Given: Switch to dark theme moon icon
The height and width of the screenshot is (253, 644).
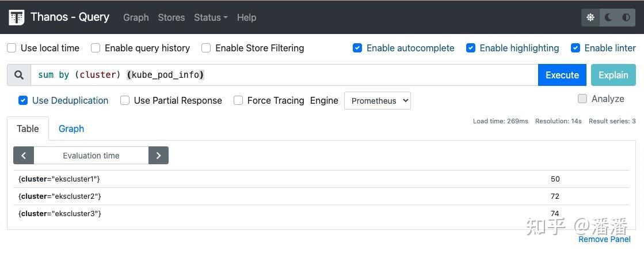Looking at the screenshot, I should click(608, 17).
